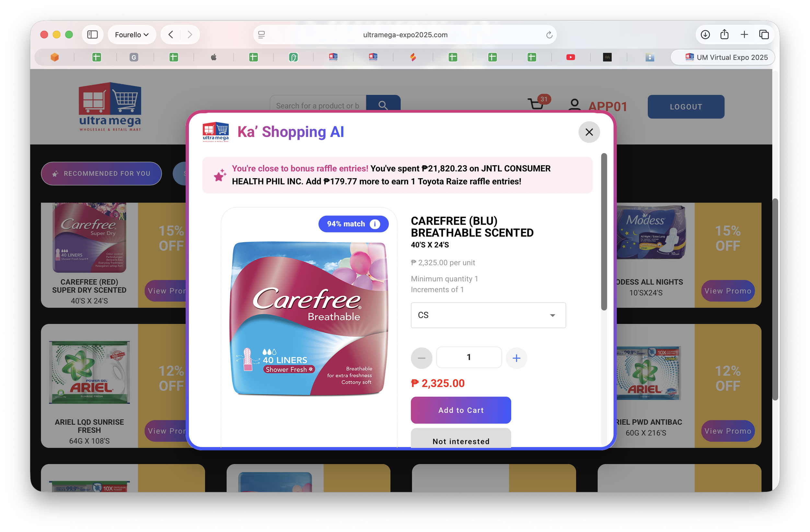Show Safari downloads
The height and width of the screenshot is (532, 810).
(x=705, y=34)
